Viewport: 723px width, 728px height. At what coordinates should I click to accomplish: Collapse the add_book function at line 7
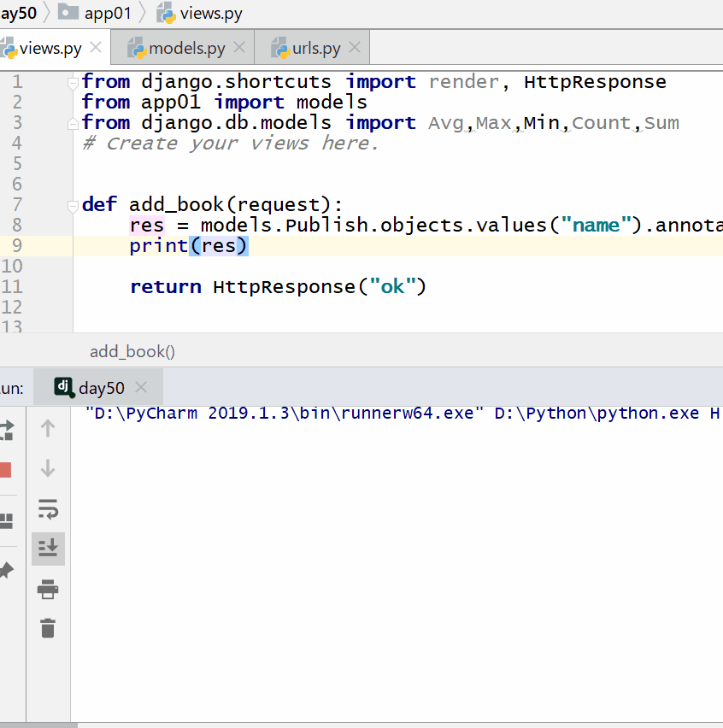pyautogui.click(x=73, y=205)
